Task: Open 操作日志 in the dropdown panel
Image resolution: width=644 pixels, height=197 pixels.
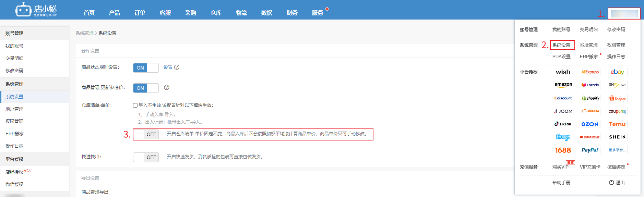Action: 616,57
